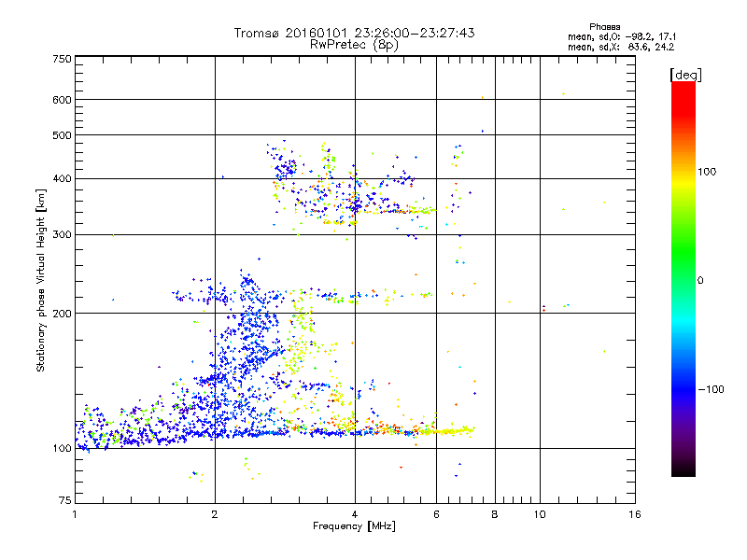Click the '0' color bar tick label
This screenshot has height=560, width=747.
pyautogui.click(x=700, y=281)
